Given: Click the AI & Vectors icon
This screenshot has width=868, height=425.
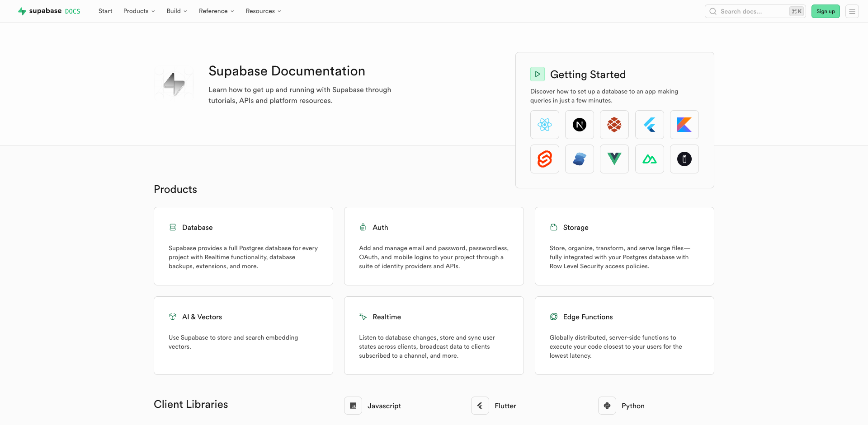Looking at the screenshot, I should coord(173,317).
